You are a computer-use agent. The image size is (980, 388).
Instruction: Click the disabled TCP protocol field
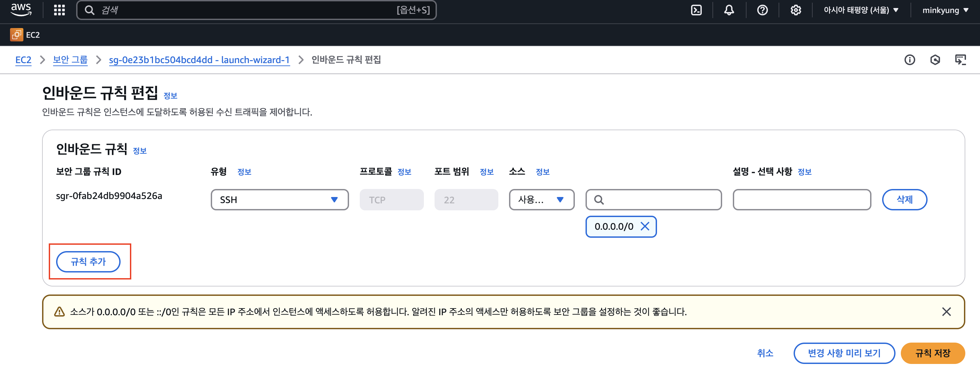pos(391,200)
